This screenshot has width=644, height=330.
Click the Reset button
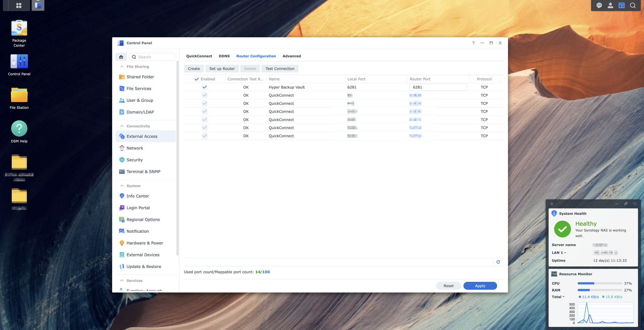(x=448, y=286)
